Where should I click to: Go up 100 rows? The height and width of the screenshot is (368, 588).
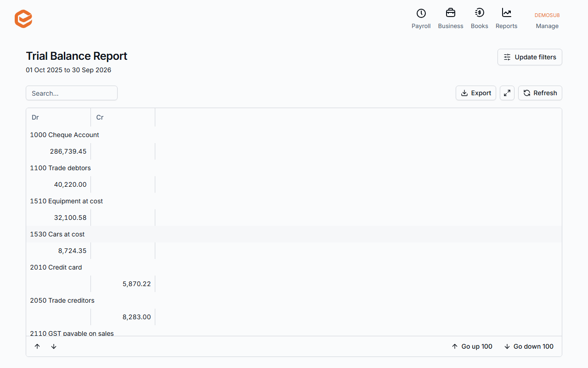coord(472,346)
